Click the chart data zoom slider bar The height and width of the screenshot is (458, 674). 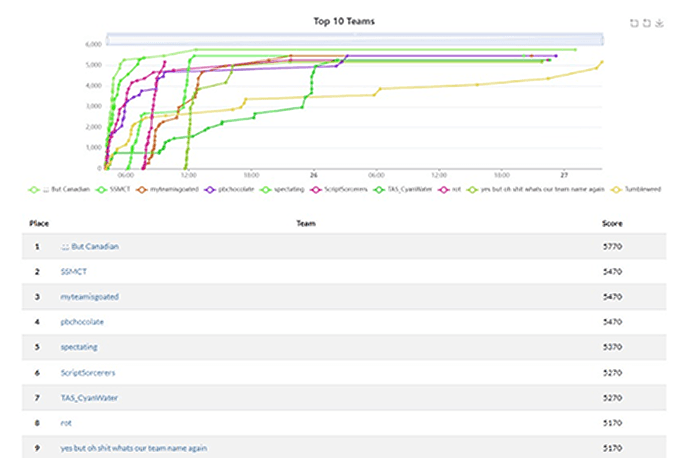coord(355,40)
